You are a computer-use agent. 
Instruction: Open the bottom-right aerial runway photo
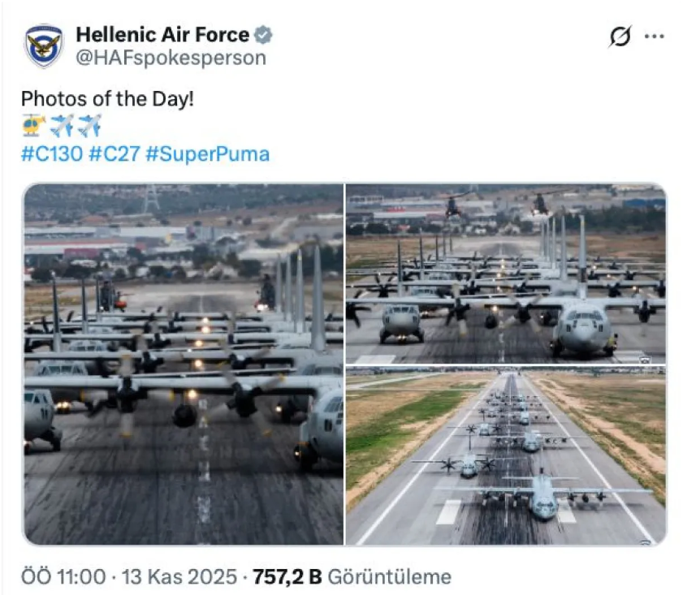point(505,457)
